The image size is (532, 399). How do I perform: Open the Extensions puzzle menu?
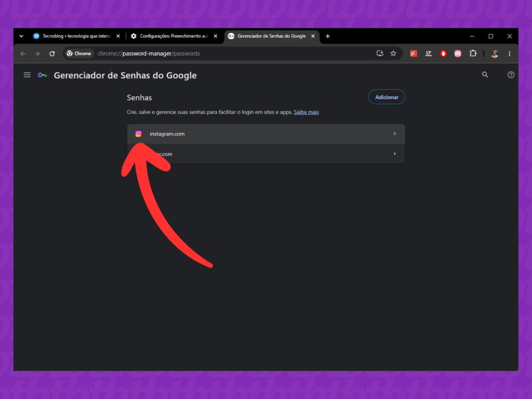pyautogui.click(x=473, y=53)
